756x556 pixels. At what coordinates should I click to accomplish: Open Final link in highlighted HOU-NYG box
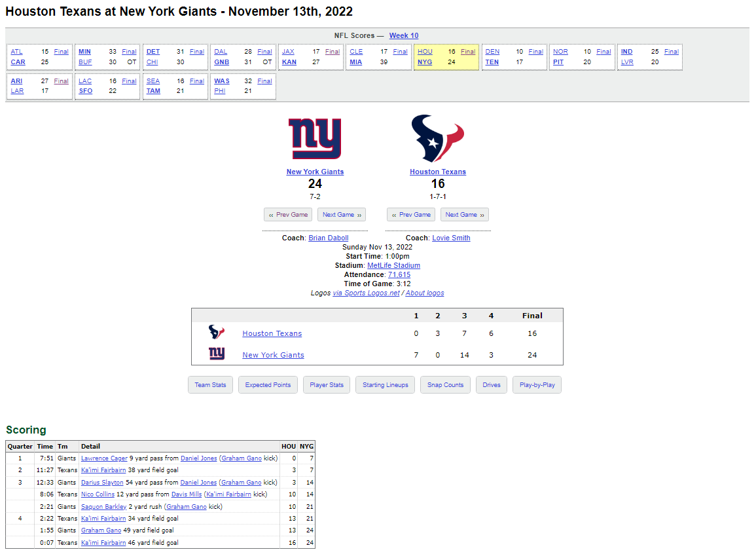468,52
